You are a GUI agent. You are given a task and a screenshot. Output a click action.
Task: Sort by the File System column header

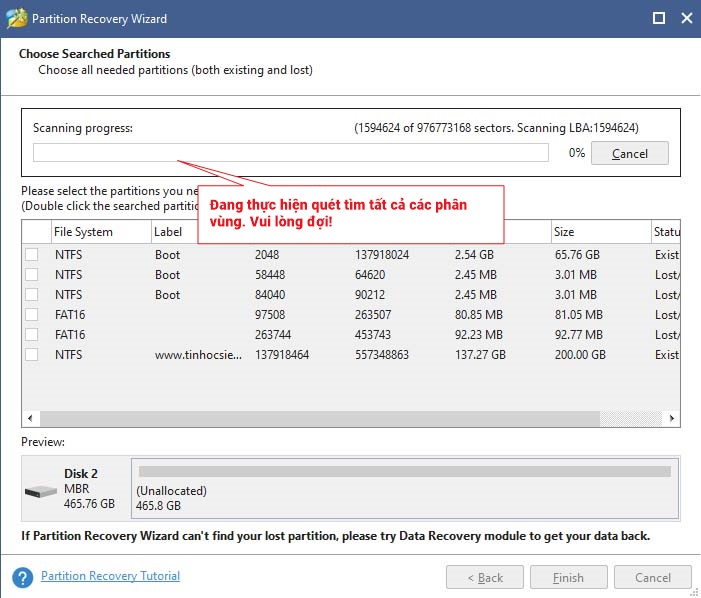[x=83, y=232]
